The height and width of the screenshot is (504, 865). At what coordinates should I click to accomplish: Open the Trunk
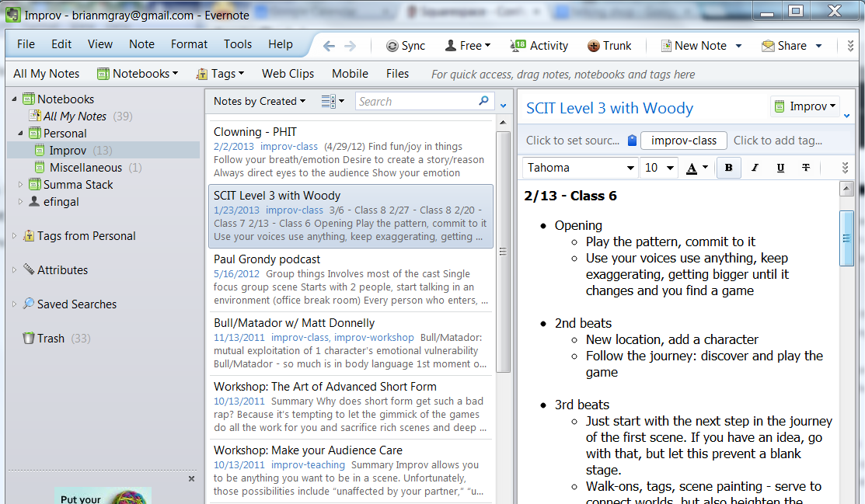tap(609, 46)
